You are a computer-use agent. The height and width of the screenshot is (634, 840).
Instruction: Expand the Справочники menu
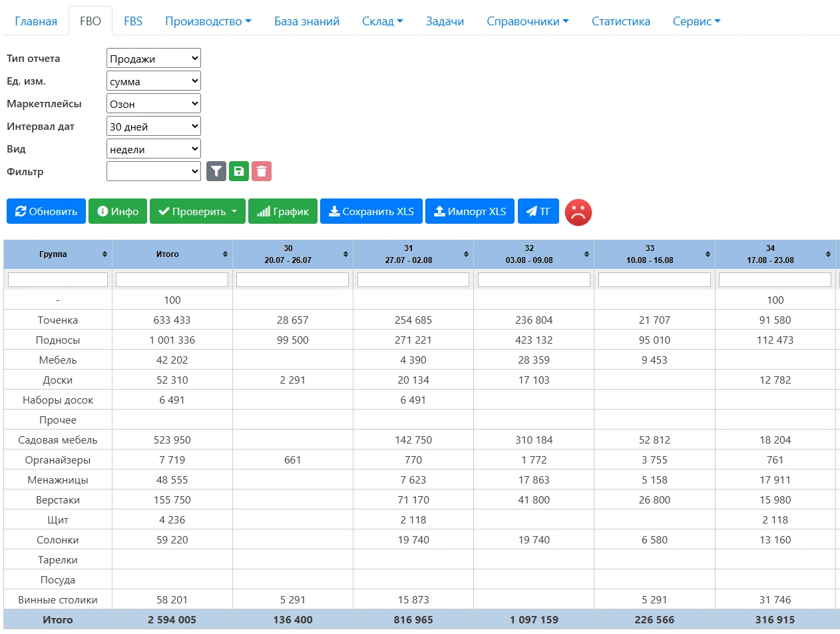pyautogui.click(x=528, y=21)
